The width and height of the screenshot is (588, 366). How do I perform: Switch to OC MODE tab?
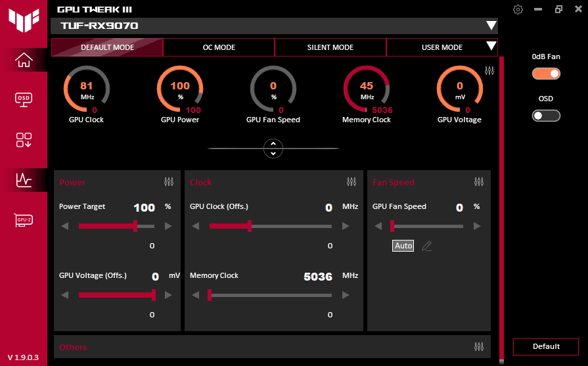click(219, 47)
